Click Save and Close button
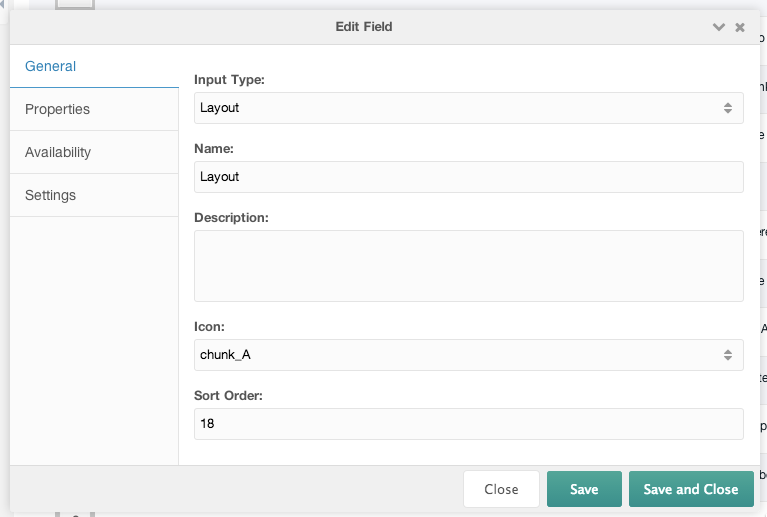 point(691,489)
